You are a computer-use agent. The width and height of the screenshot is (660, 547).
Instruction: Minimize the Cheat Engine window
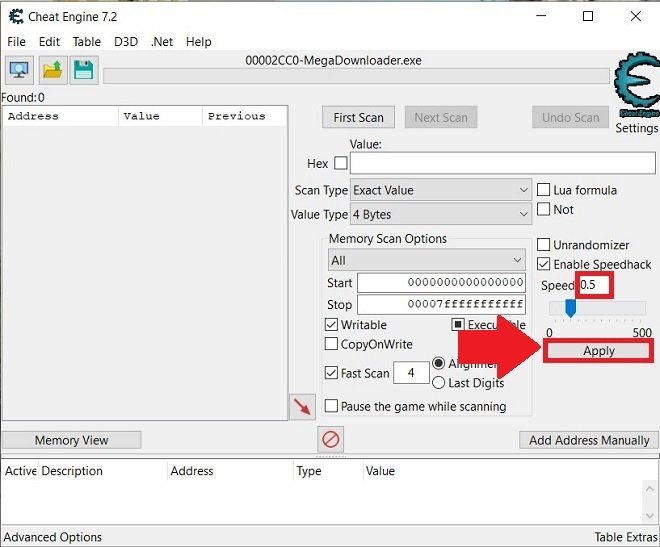coord(541,16)
